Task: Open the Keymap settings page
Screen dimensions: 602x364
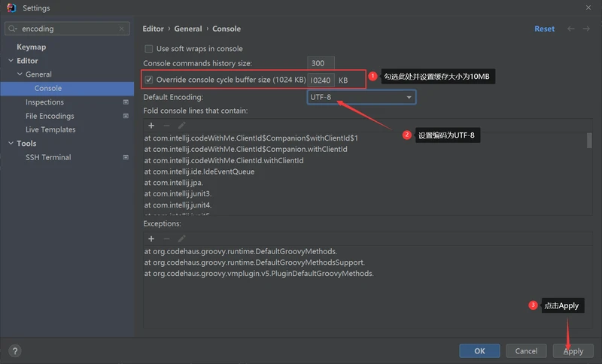Action: [x=32, y=47]
